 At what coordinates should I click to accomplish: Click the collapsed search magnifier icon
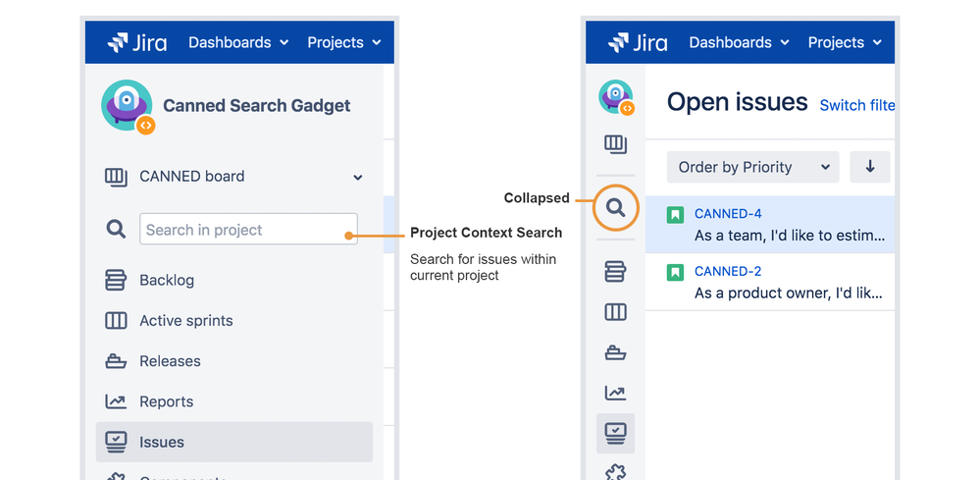pos(616,207)
